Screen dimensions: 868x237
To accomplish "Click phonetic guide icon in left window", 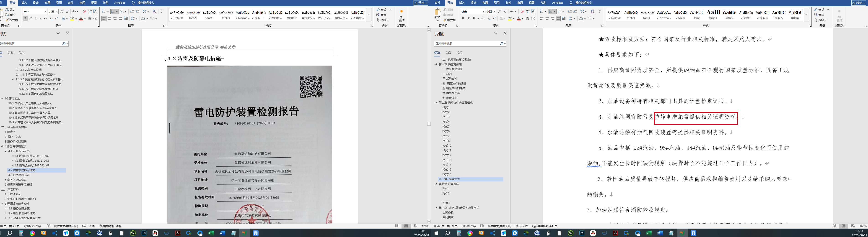I will 90,11.
